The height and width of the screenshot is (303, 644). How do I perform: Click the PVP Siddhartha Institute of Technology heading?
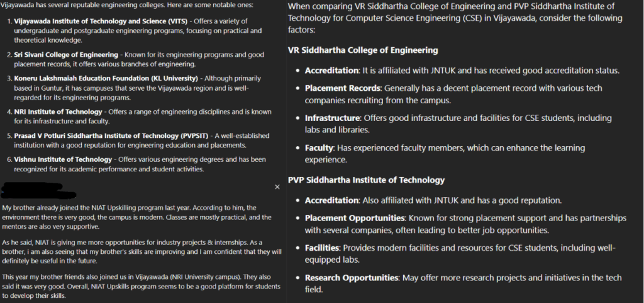tap(366, 180)
